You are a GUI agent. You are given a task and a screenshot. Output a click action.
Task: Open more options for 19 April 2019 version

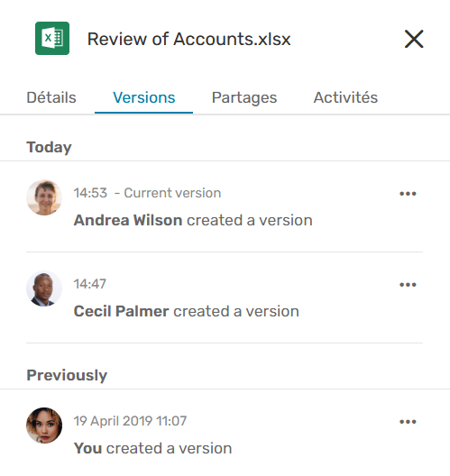(x=408, y=422)
